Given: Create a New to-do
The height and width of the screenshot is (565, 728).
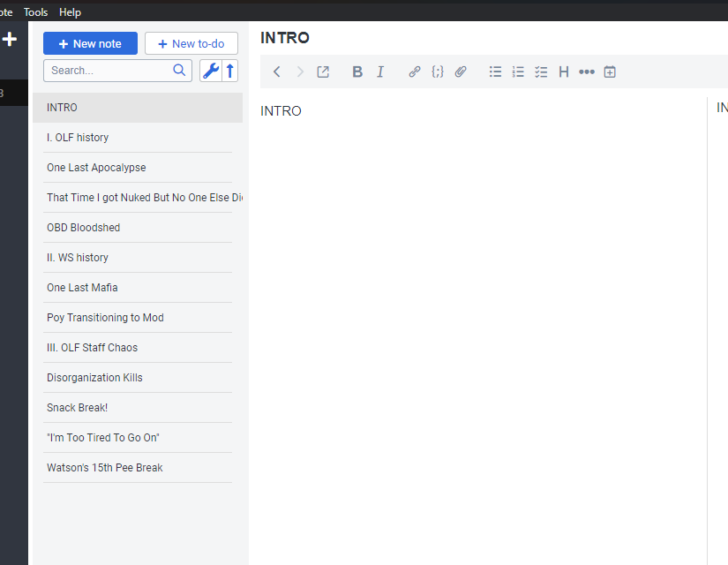Looking at the screenshot, I should click(191, 43).
